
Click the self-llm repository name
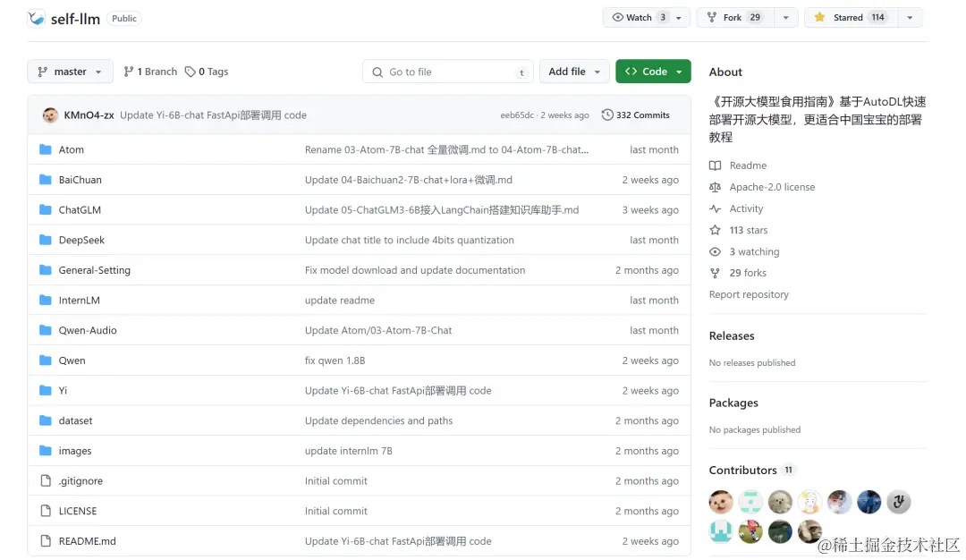(x=75, y=19)
